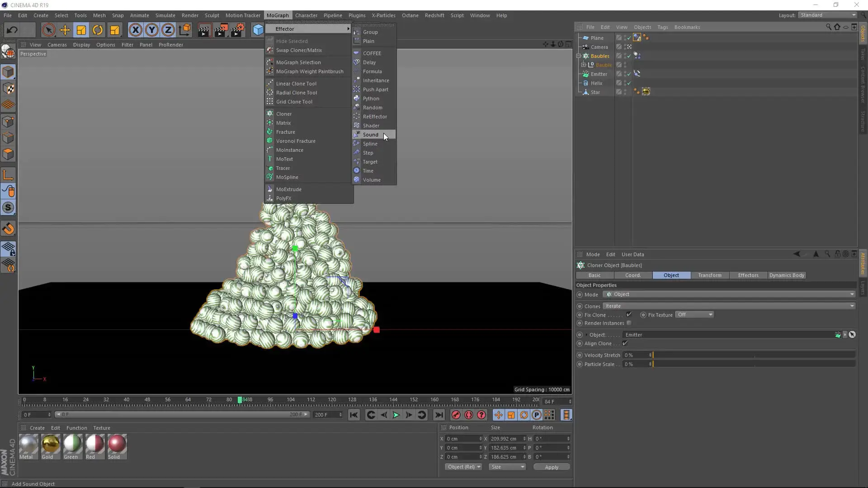
Task: Click the Undo arrow icon
Action: click(x=12, y=30)
